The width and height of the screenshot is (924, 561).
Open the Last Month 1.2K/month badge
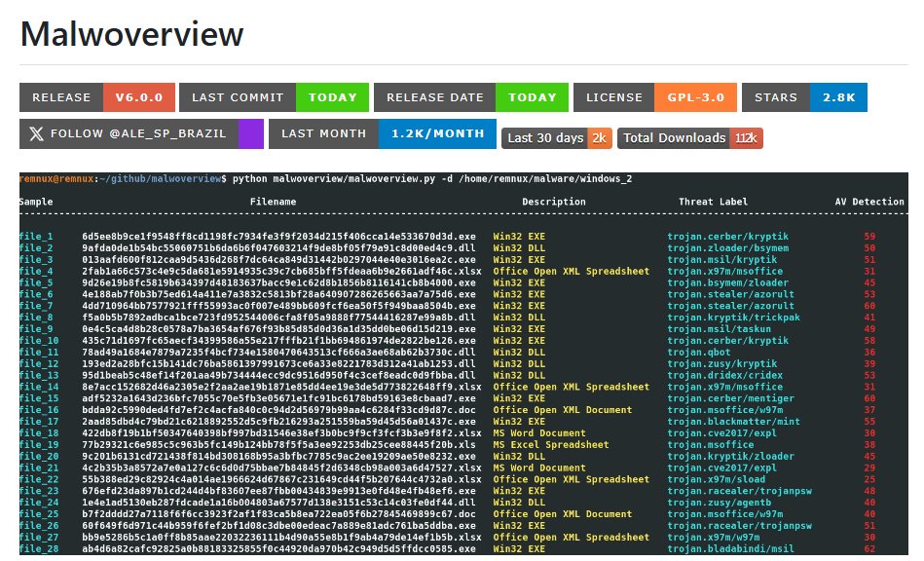pos(383,133)
